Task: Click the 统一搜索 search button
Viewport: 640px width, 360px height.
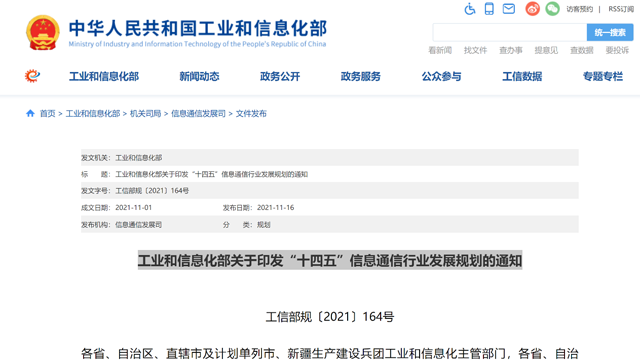Action: 610,32
